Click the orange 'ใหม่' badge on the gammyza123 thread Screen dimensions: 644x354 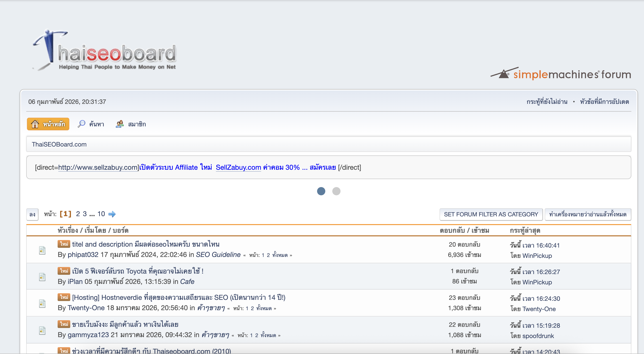pyautogui.click(x=64, y=324)
